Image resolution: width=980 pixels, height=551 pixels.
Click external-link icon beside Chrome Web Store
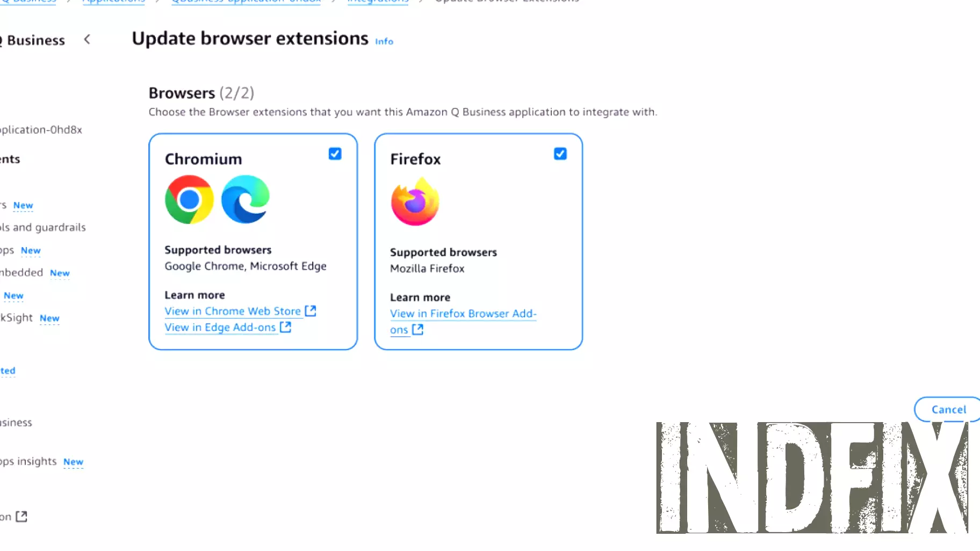pos(310,310)
